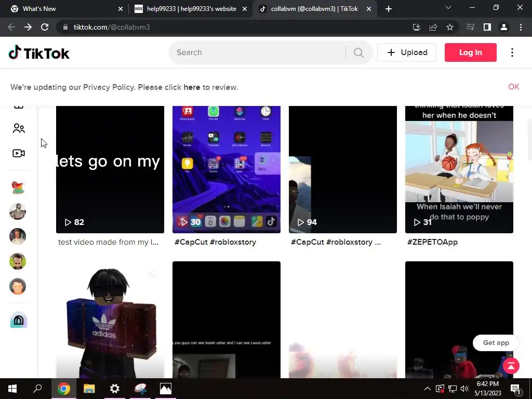Open the Chrome three-dot menu

pos(521,27)
